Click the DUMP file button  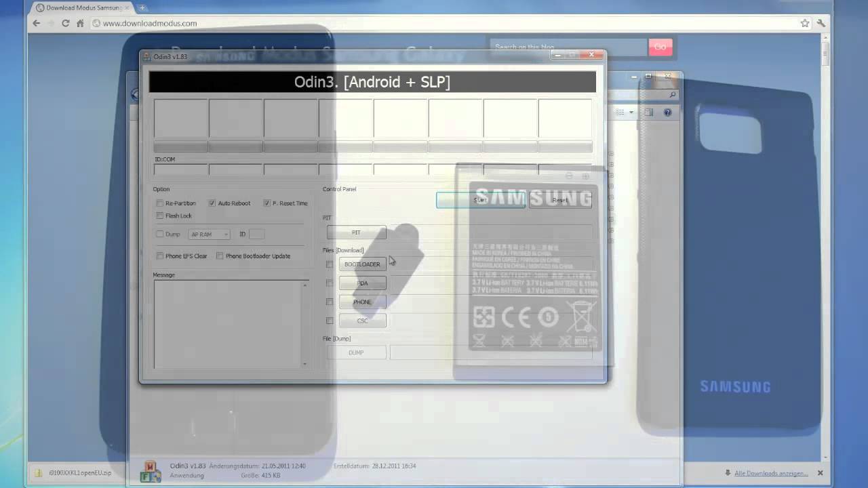click(x=356, y=352)
